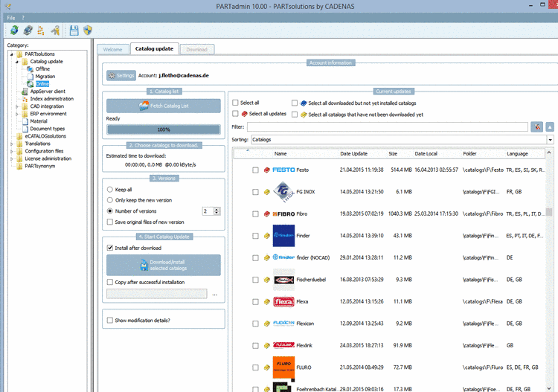Click the FG INOX logo
The width and height of the screenshot is (558, 392).
283,192
